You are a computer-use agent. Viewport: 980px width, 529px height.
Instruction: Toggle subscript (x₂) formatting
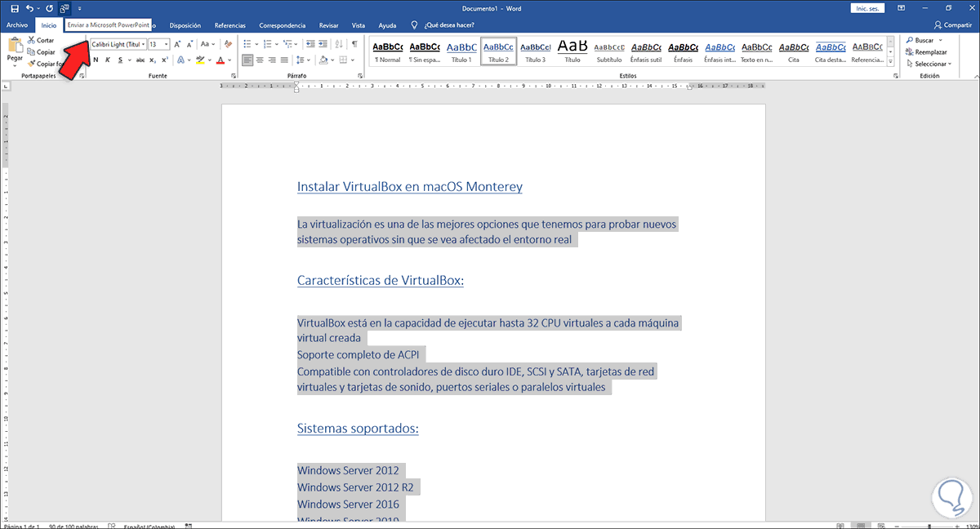[153, 60]
